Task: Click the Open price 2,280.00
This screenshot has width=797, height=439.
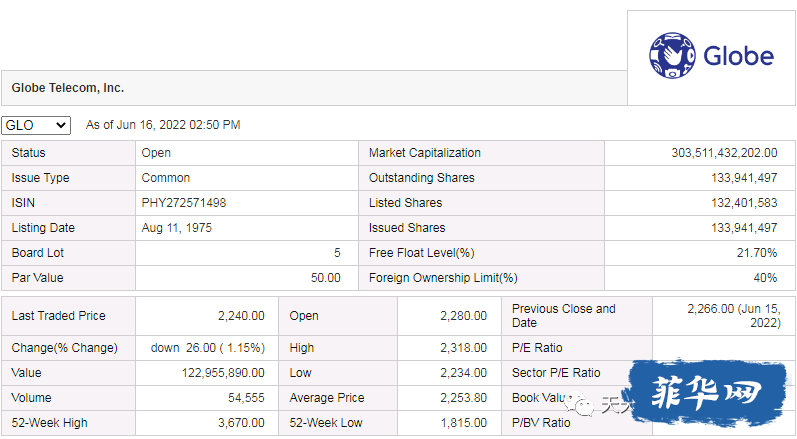Action: [x=464, y=316]
